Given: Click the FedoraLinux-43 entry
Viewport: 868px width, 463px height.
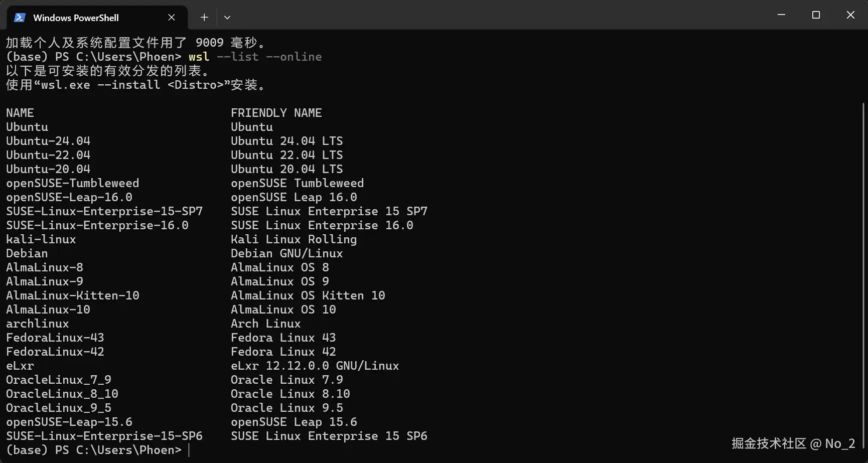Looking at the screenshot, I should pyautogui.click(x=55, y=338).
